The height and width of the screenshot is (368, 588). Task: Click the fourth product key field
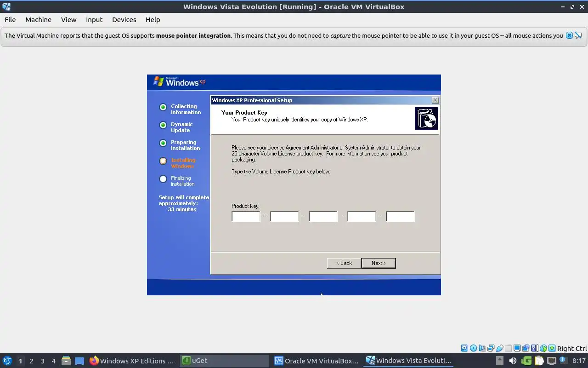[362, 216]
